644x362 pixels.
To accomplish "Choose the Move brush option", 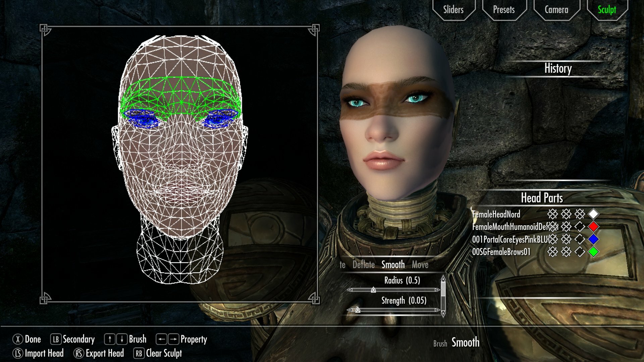I will point(420,265).
